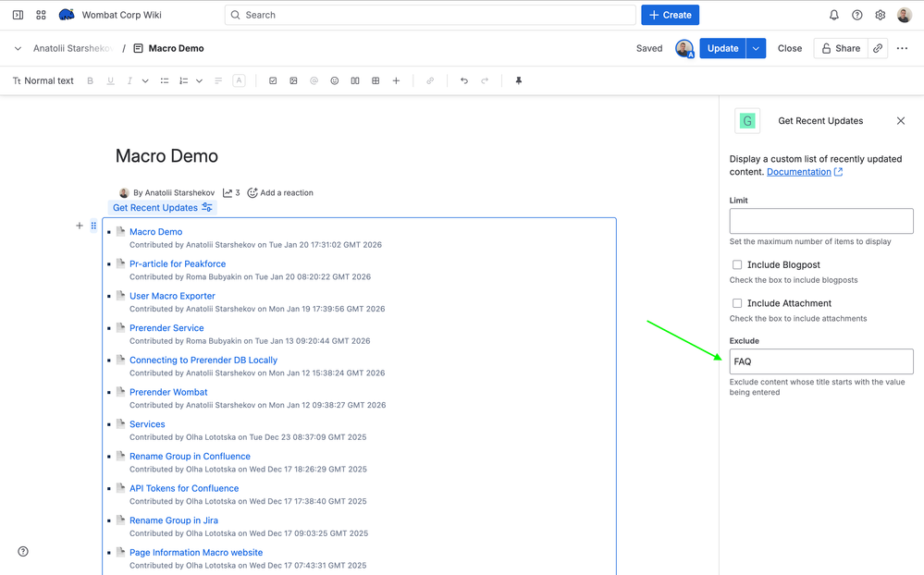Expand more text formatting options chevron

pos(145,80)
